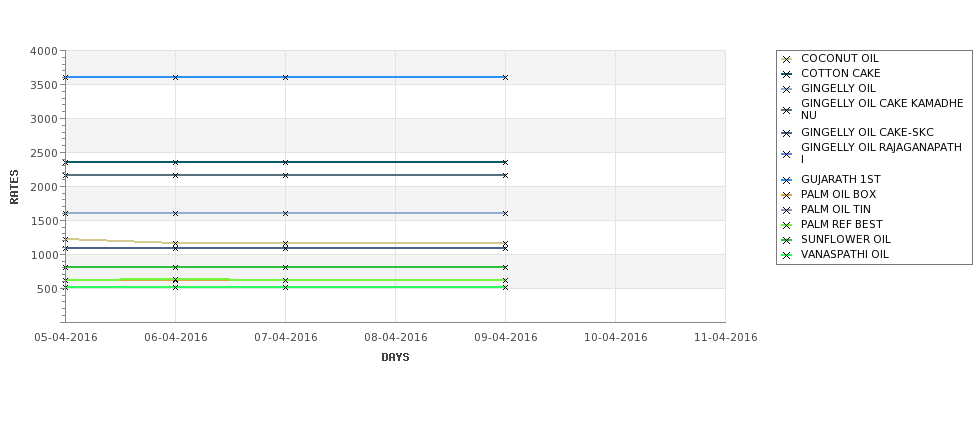This screenshot has width=975, height=429.
Task: Select the PALM OIL TIN legend label
Action: click(836, 210)
